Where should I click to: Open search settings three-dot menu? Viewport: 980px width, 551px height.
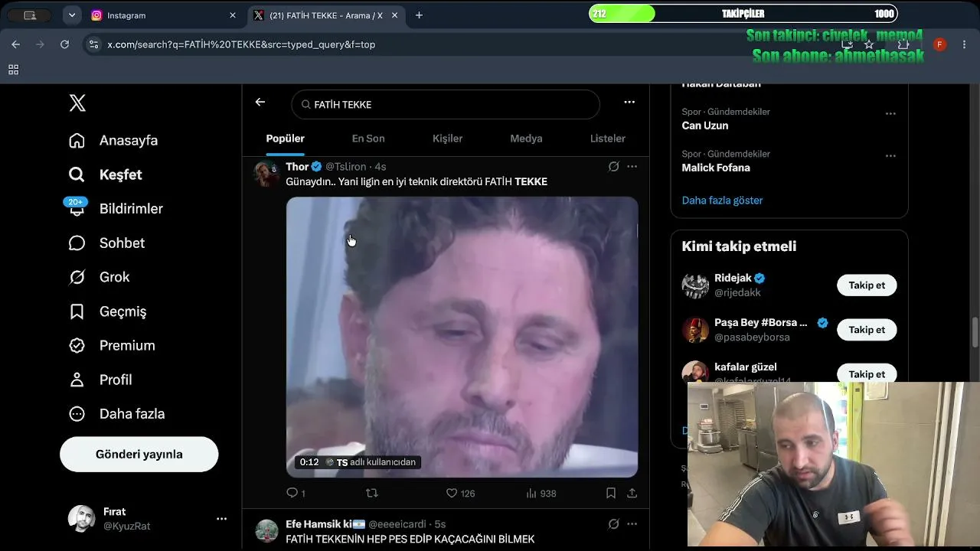click(x=629, y=103)
